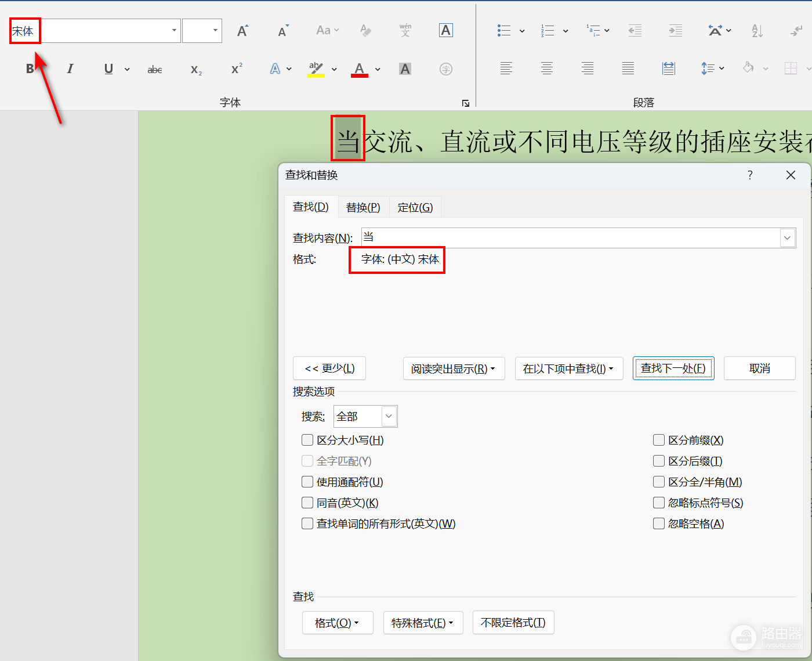Viewport: 812px width, 661px height.
Task: Enable 区分全/半角(M) checkbox
Action: [659, 482]
